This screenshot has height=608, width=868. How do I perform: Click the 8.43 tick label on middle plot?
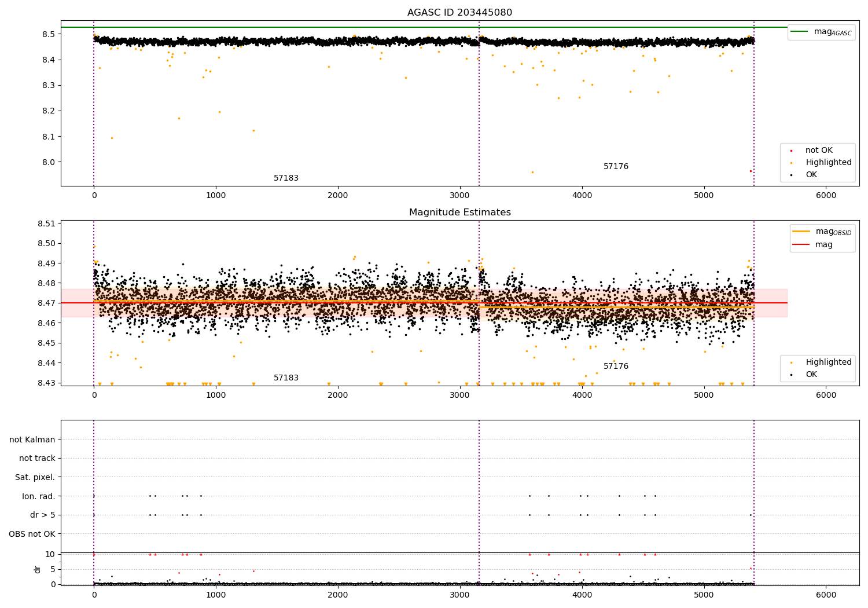point(47,383)
